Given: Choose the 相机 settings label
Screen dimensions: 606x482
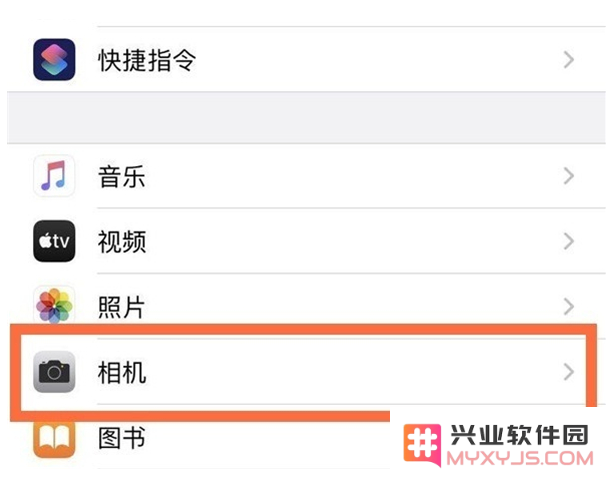Looking at the screenshot, I should click(x=122, y=372).
